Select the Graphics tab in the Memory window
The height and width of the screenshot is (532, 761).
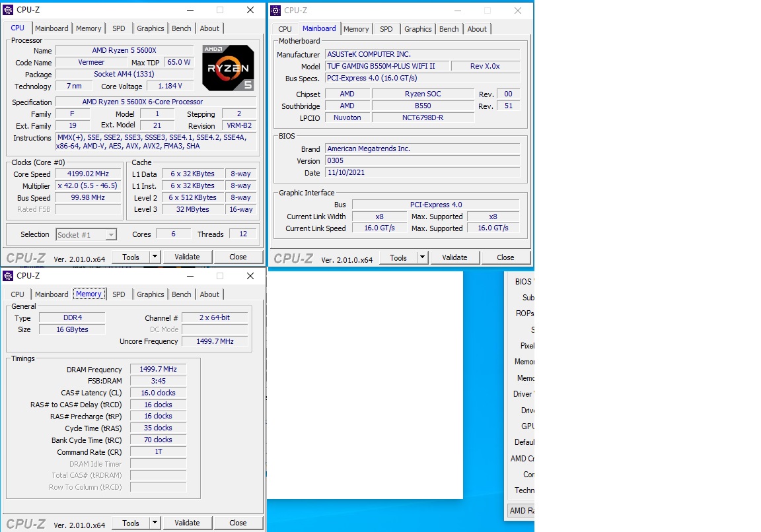tap(151, 294)
